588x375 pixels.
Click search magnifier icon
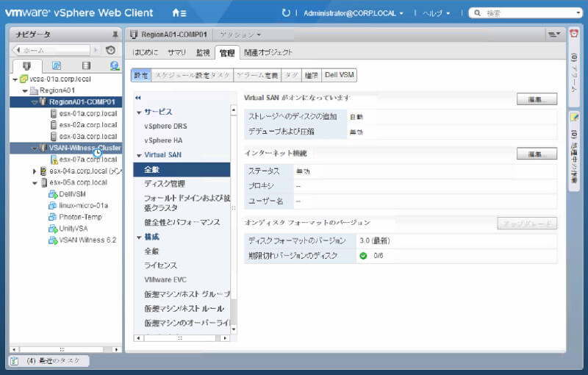[477, 13]
